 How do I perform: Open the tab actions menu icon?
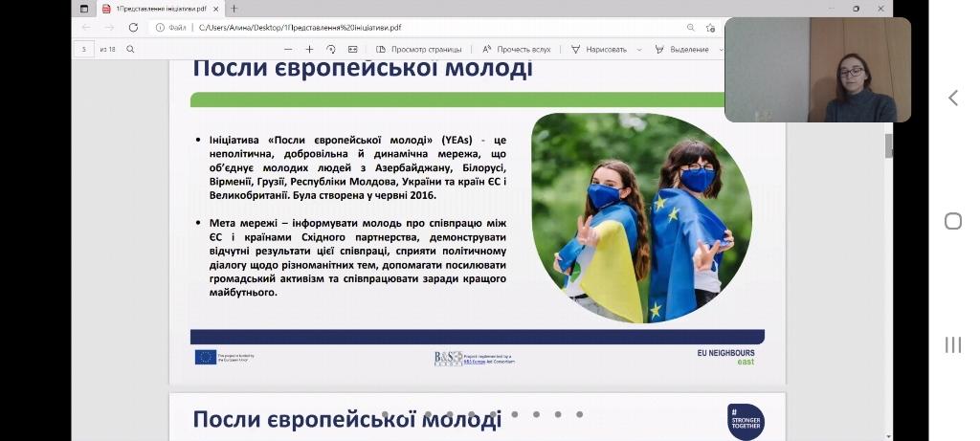(x=83, y=9)
